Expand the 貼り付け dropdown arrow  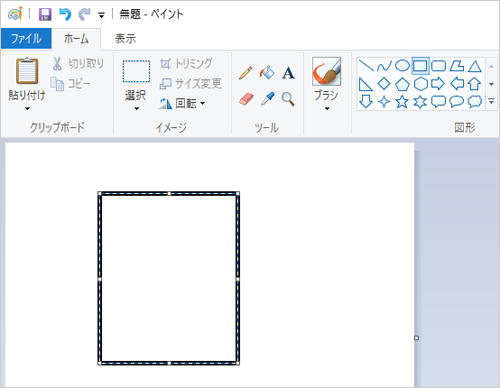click(x=27, y=109)
